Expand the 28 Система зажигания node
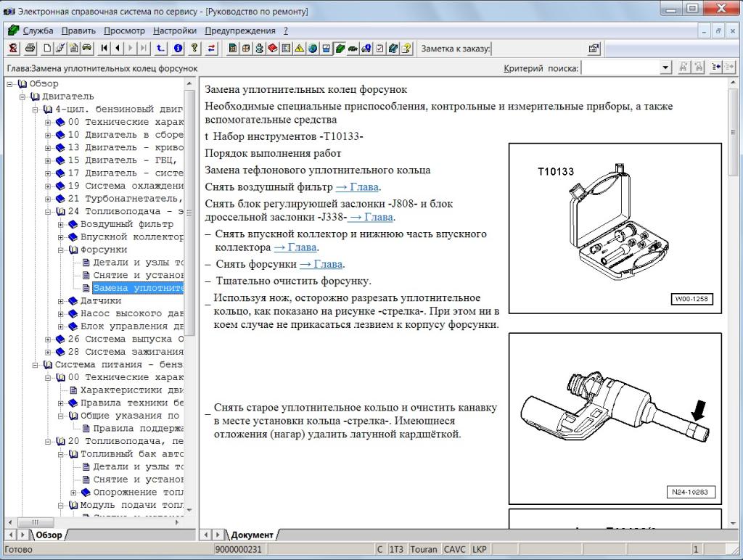Image resolution: width=743 pixels, height=560 pixels. pos(48,353)
